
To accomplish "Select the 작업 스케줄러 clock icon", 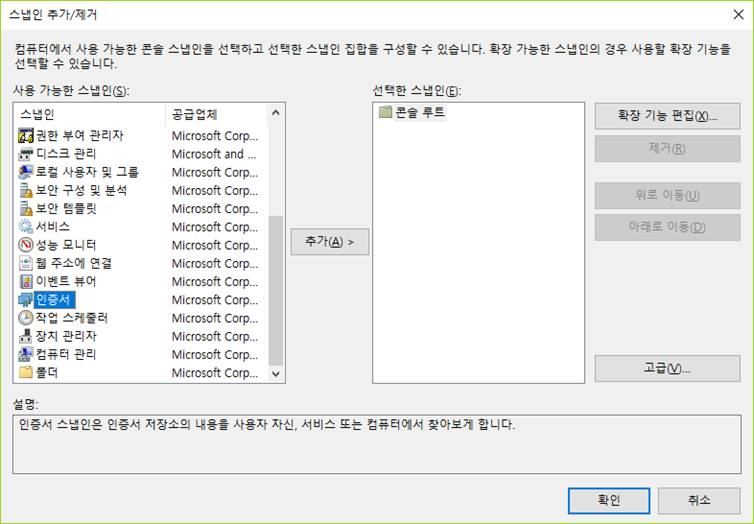I will click(25, 318).
